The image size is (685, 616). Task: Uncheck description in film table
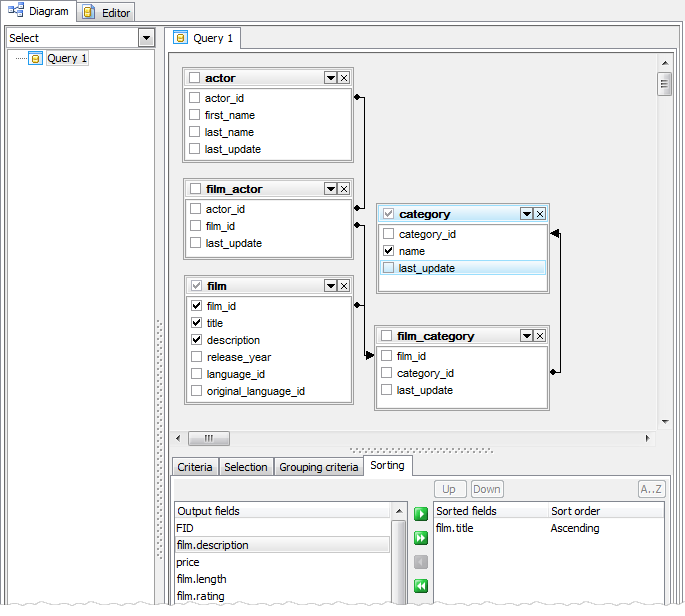click(x=197, y=340)
